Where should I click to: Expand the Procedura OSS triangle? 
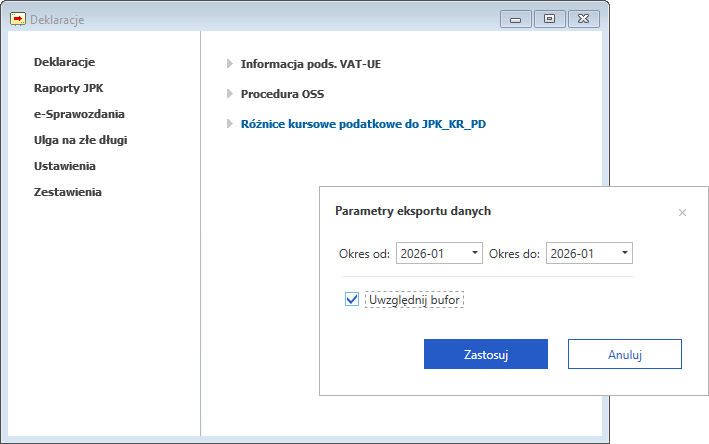230,94
